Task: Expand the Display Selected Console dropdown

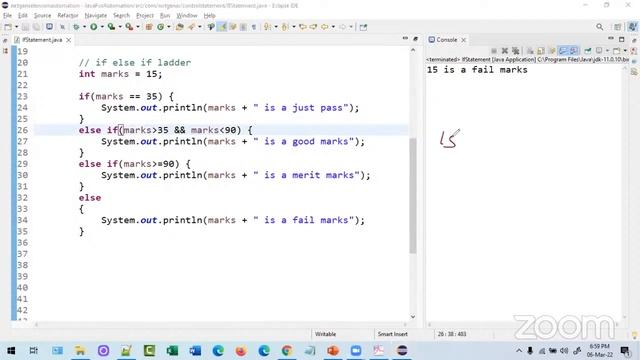Action: click(607, 51)
